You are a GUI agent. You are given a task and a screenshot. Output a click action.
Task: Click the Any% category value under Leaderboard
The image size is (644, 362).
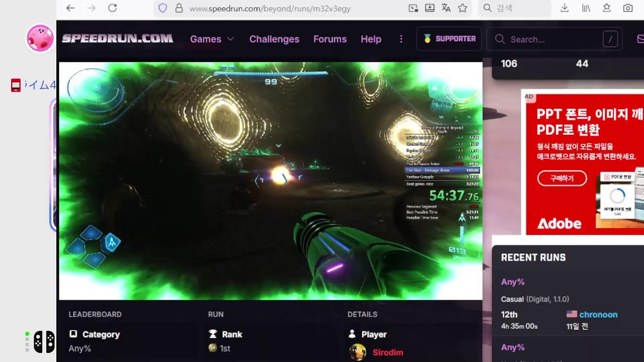79,348
